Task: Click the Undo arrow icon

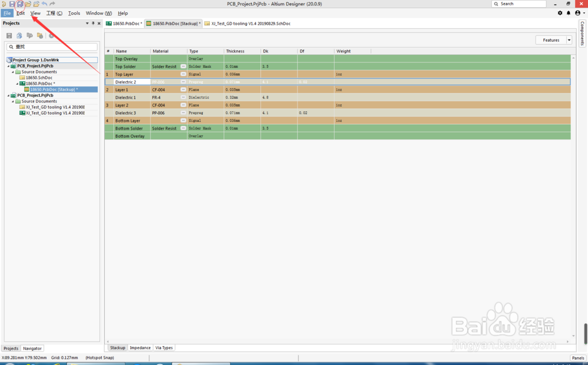Action: click(44, 4)
